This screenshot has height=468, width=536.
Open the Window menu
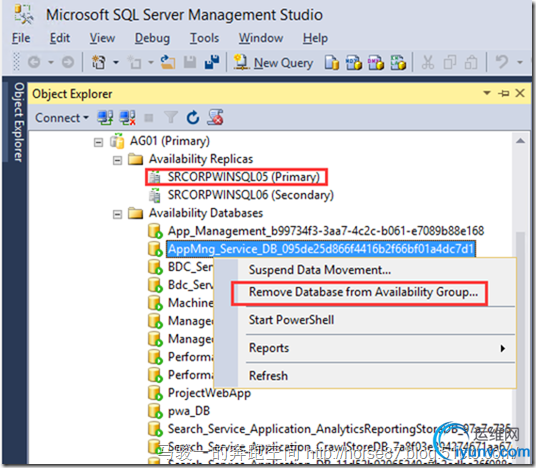click(x=261, y=38)
